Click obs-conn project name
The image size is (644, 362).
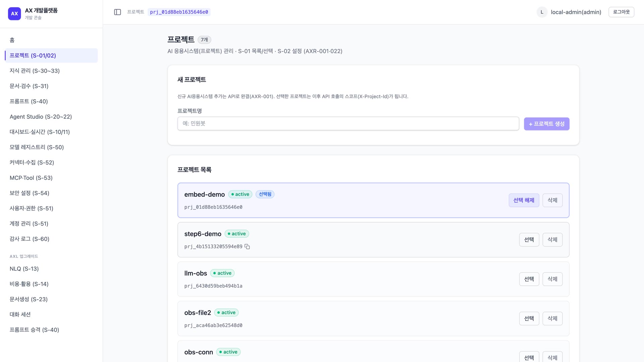pos(199,352)
